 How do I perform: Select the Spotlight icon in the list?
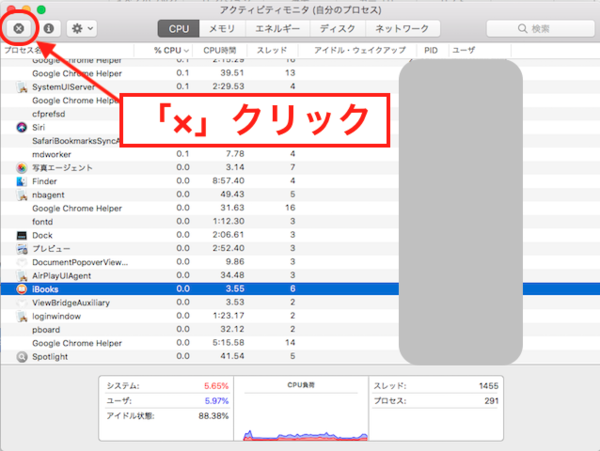tap(22, 356)
